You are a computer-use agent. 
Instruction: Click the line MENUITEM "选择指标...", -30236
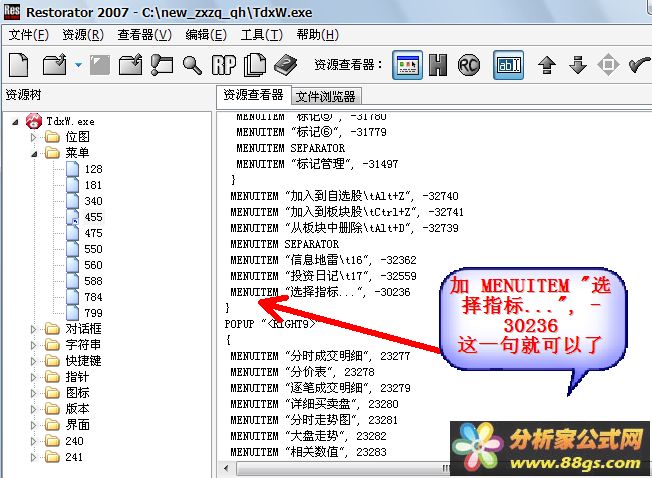pos(320,292)
